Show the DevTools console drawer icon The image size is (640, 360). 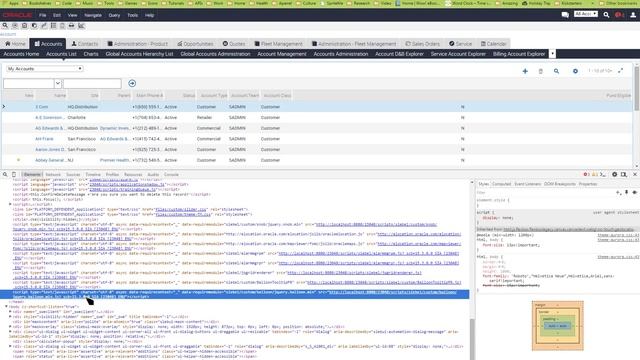point(603,174)
